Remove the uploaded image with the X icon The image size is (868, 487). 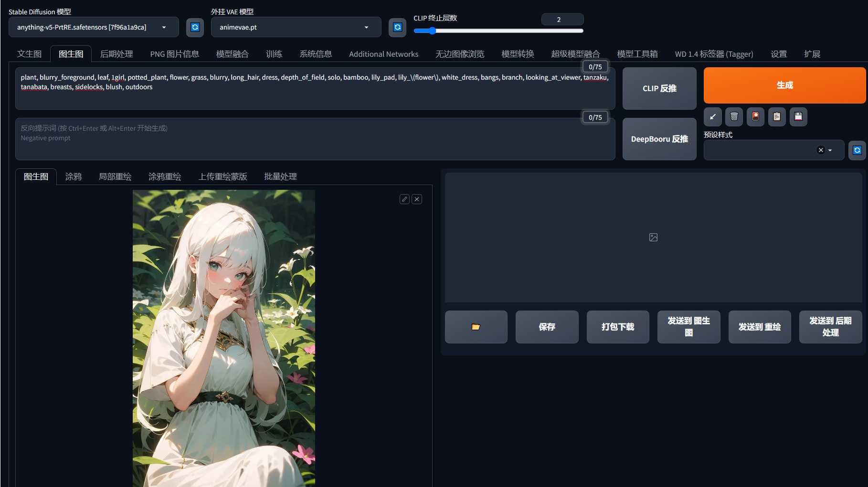(417, 199)
